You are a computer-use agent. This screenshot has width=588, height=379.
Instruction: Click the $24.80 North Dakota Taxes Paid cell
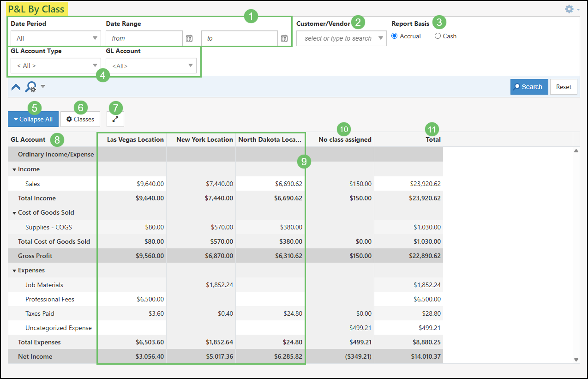tap(293, 313)
